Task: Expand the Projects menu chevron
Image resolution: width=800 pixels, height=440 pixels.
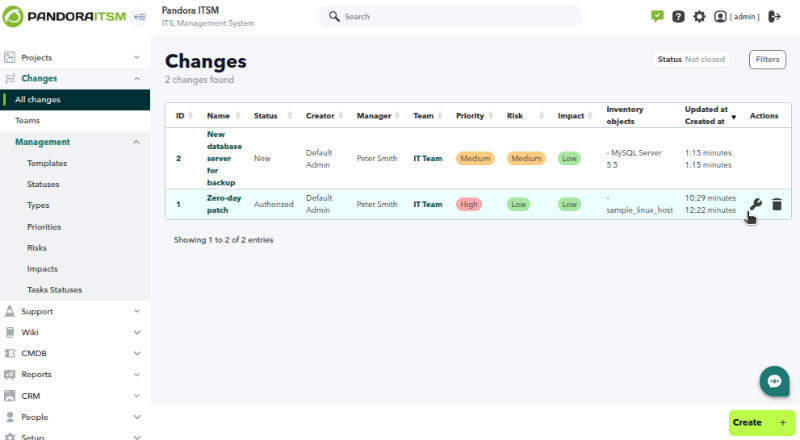Action: (x=137, y=57)
